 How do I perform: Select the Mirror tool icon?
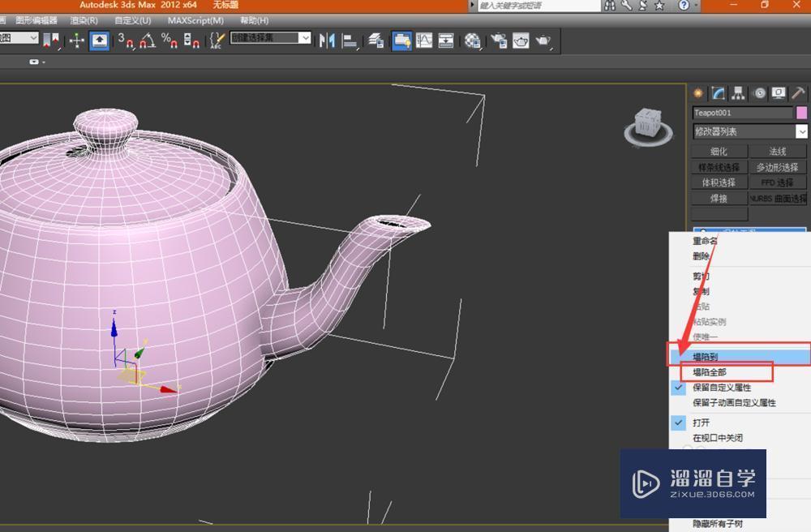[x=330, y=41]
